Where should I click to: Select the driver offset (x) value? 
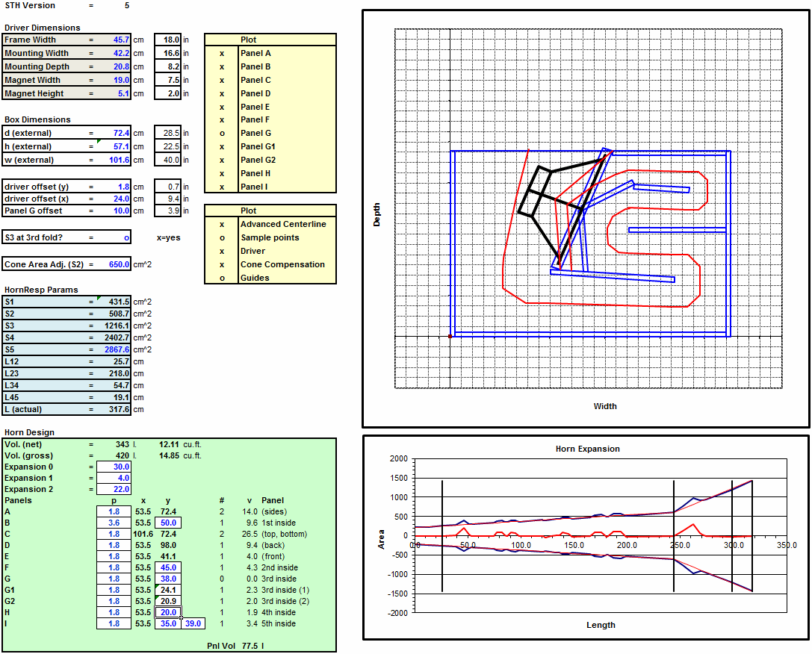114,199
